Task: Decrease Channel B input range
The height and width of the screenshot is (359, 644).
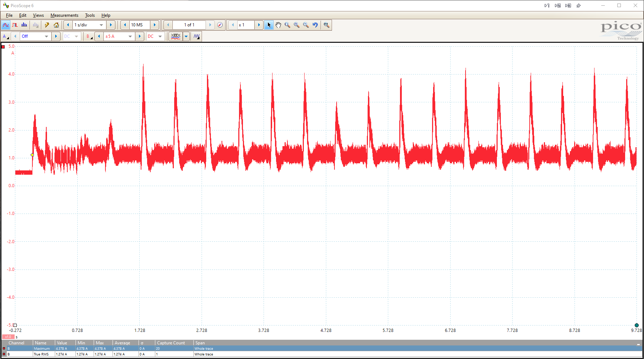Action: (99, 36)
